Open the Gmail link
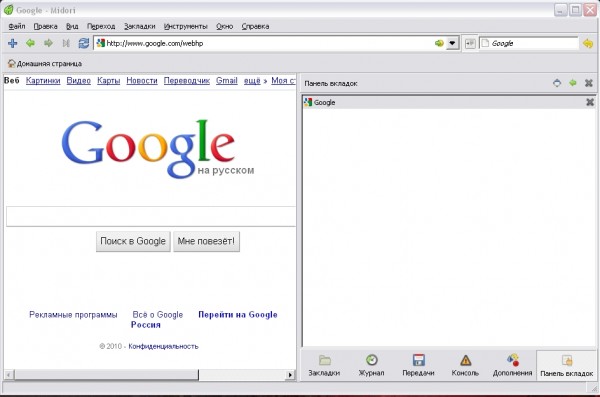Image resolution: width=600 pixels, height=397 pixels. click(x=227, y=81)
